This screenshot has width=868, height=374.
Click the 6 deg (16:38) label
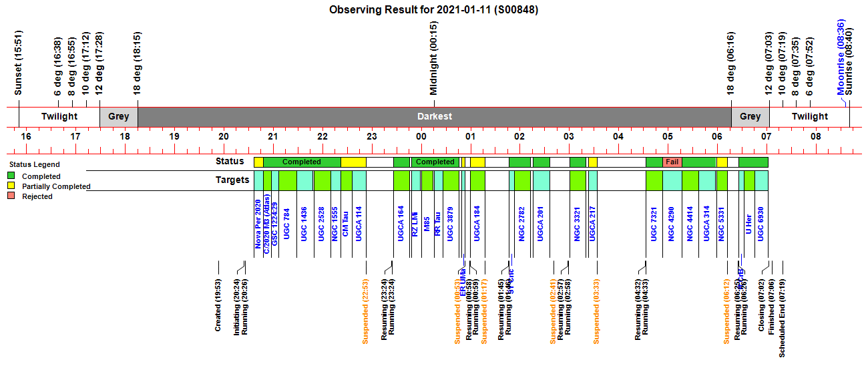[58, 66]
